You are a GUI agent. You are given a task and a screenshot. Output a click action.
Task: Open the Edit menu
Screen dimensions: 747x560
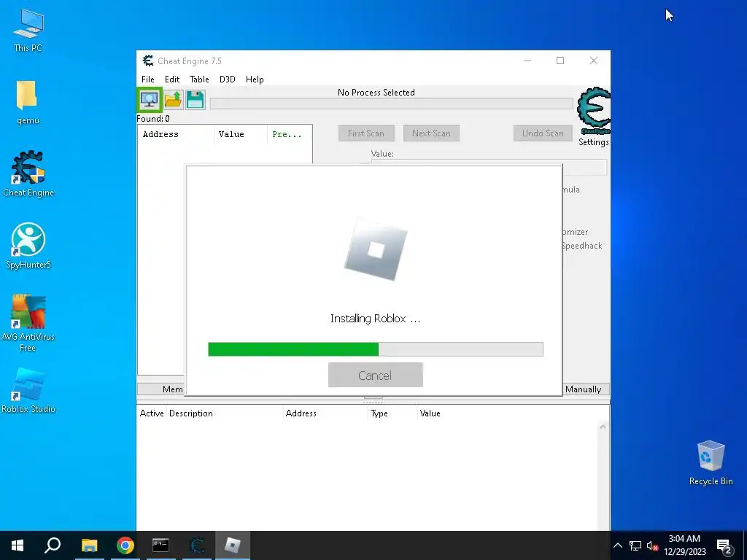[x=172, y=79]
